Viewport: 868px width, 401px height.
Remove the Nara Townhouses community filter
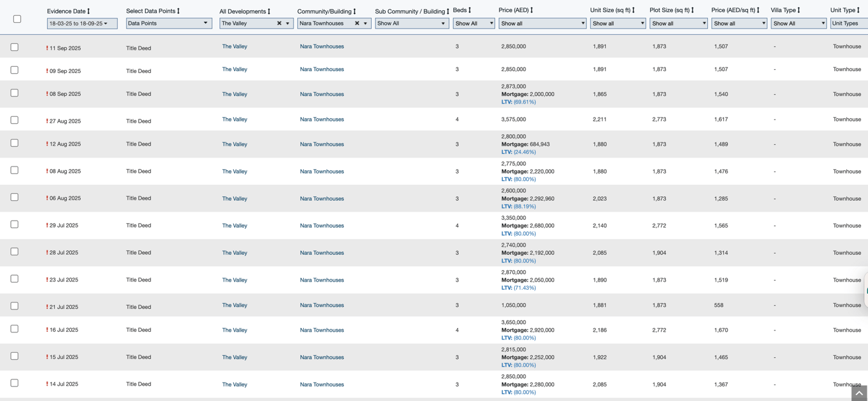pos(357,24)
